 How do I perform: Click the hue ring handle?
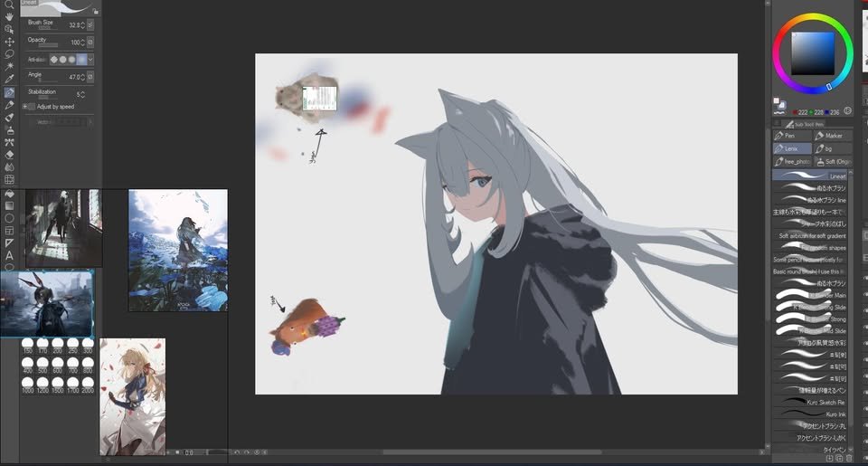click(x=829, y=87)
